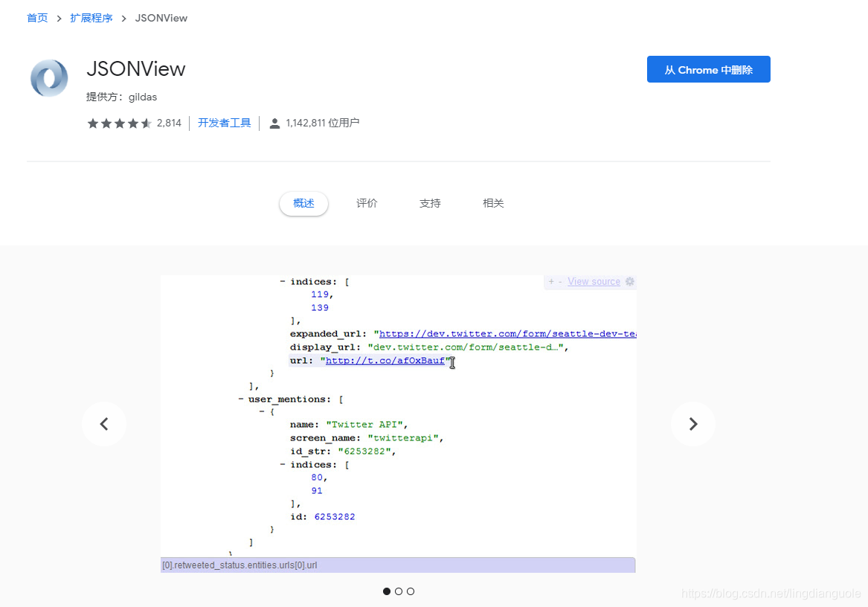
Task: Select the third carousel dot indicator
Action: [x=410, y=591]
